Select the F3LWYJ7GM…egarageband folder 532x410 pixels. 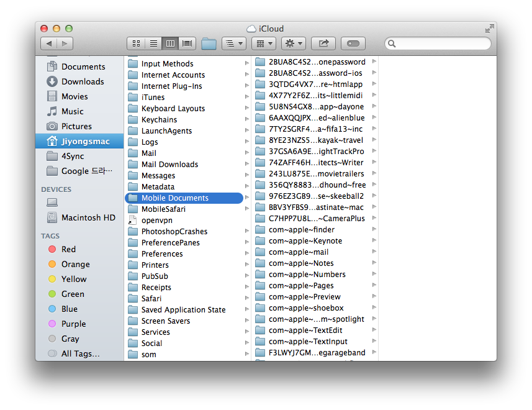tap(310, 353)
